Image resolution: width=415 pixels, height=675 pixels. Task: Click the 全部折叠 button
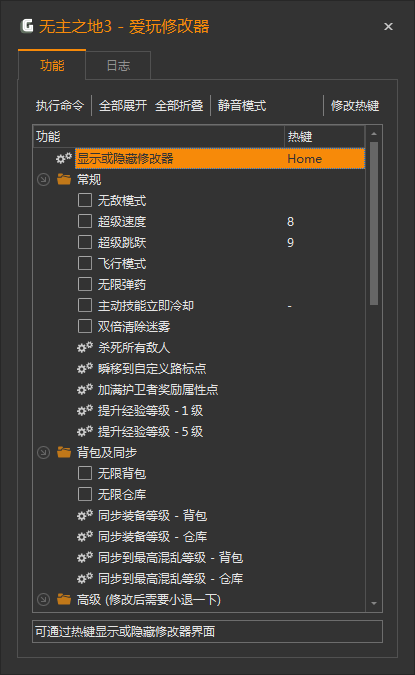[x=179, y=105]
